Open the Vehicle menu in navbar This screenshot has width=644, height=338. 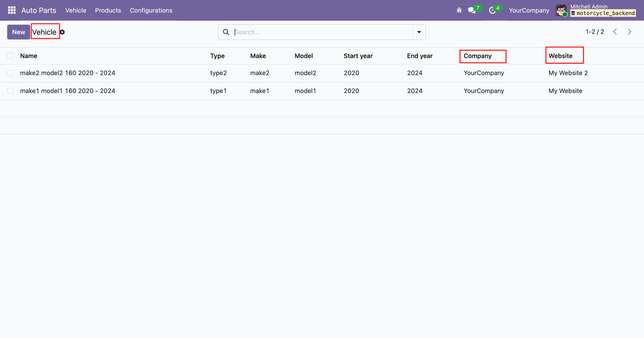[x=75, y=10]
